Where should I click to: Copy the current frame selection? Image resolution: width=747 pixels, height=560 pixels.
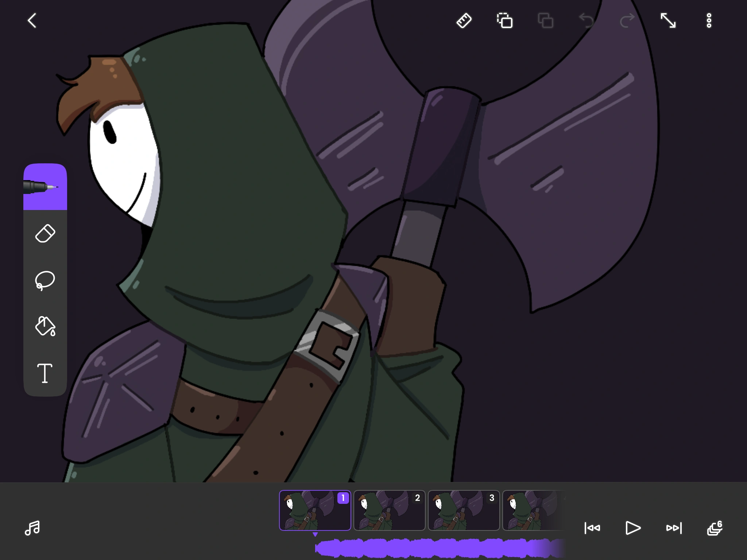click(505, 20)
